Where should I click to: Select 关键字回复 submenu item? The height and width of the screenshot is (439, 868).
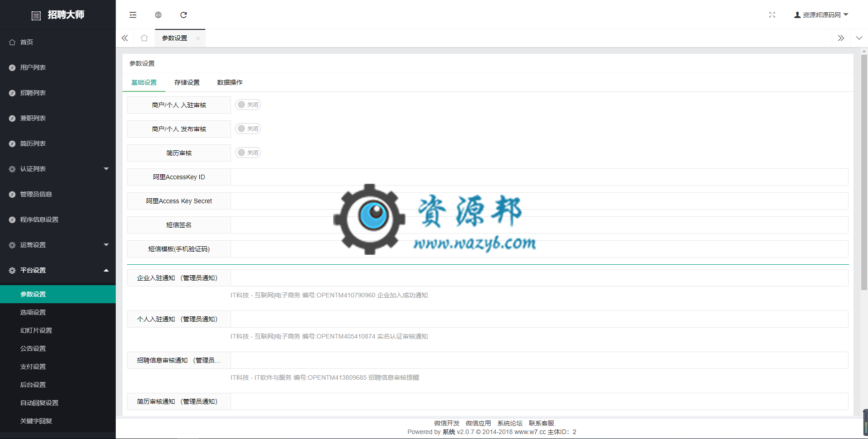(x=58, y=421)
